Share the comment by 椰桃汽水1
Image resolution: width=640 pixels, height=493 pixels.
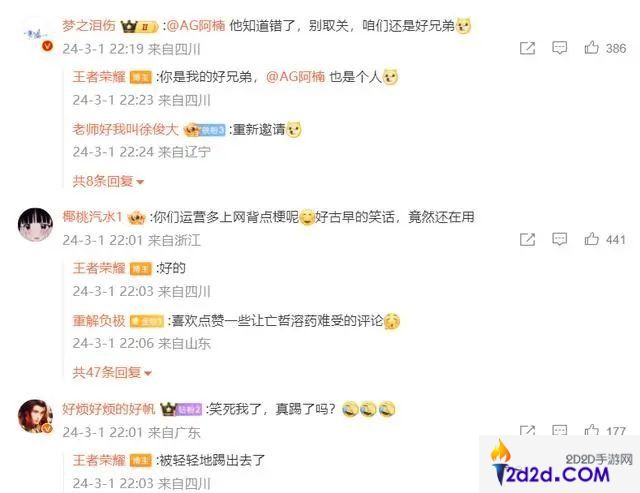click(527, 240)
